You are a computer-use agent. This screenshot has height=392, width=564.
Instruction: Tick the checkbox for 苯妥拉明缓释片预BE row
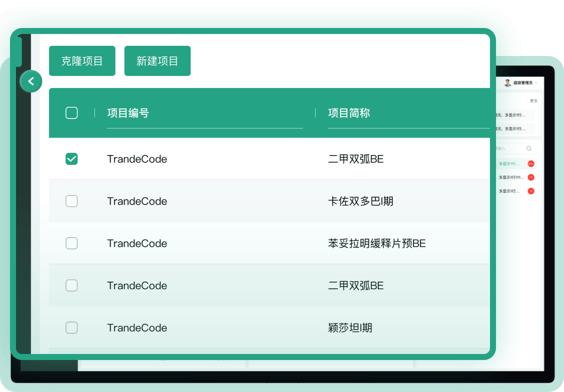click(71, 243)
